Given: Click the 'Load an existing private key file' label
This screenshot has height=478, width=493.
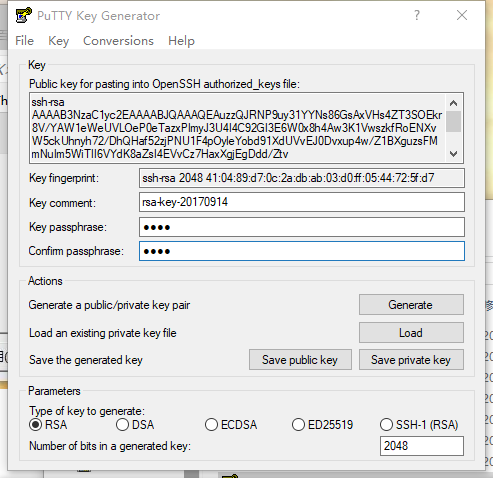Looking at the screenshot, I should click(x=103, y=333).
